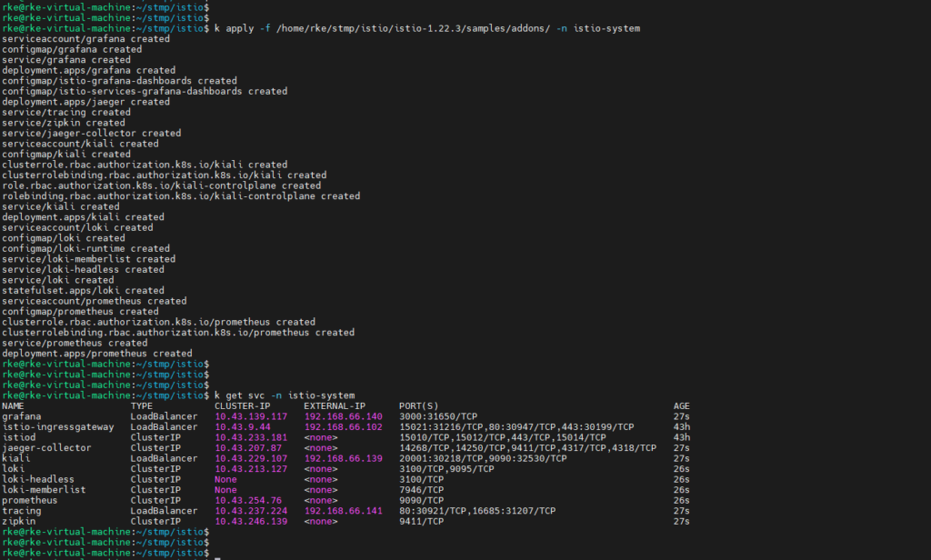Screen dimensions: 931x560
Task: Click 'clusterrolebinding.rbac.authorization.k8s.io/kiali created' line
Action: 165,175
